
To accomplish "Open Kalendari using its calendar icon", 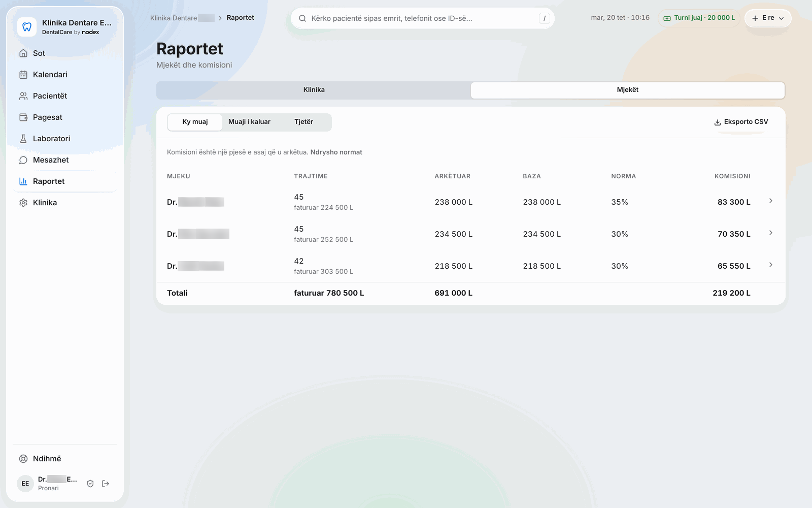I will (23, 75).
